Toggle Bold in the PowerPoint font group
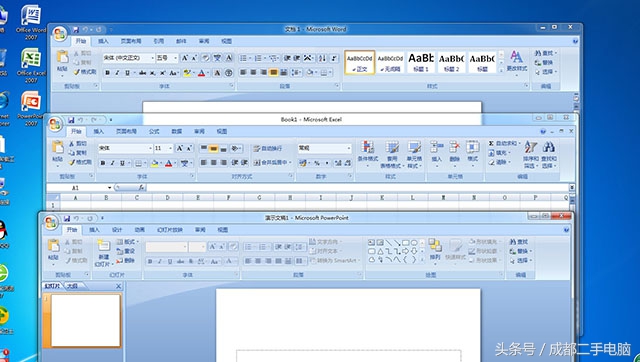640x362 pixels. point(150,261)
